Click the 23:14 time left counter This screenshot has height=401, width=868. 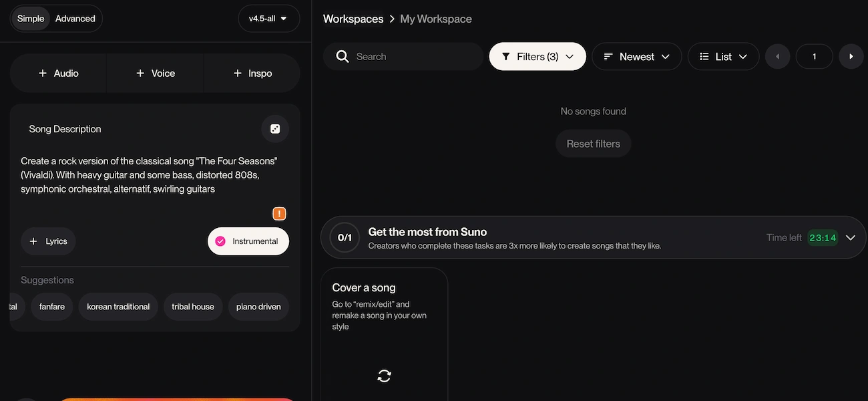click(x=823, y=237)
